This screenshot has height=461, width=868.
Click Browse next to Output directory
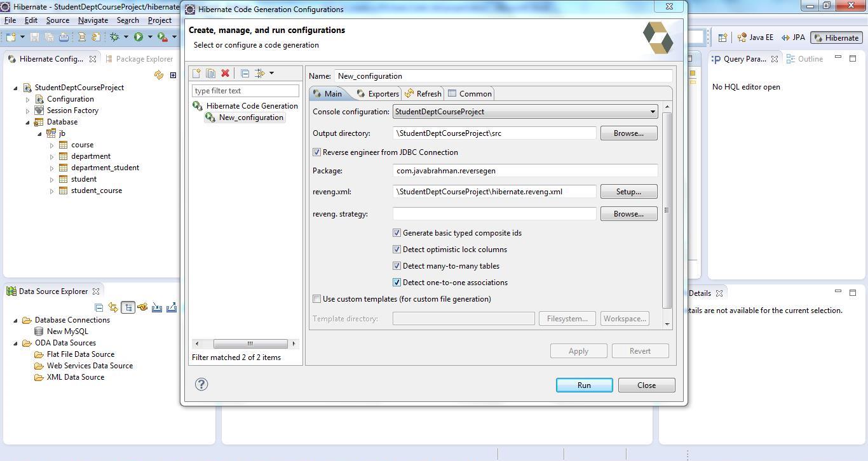pos(628,133)
